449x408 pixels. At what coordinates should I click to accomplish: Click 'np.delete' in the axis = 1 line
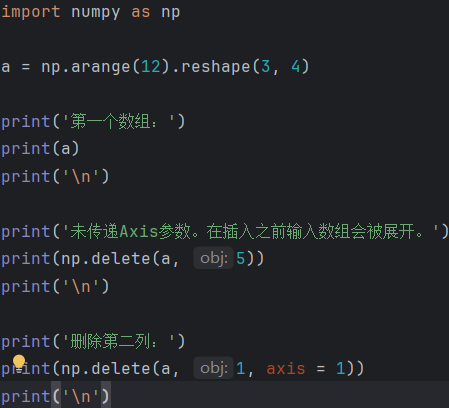pos(105,369)
